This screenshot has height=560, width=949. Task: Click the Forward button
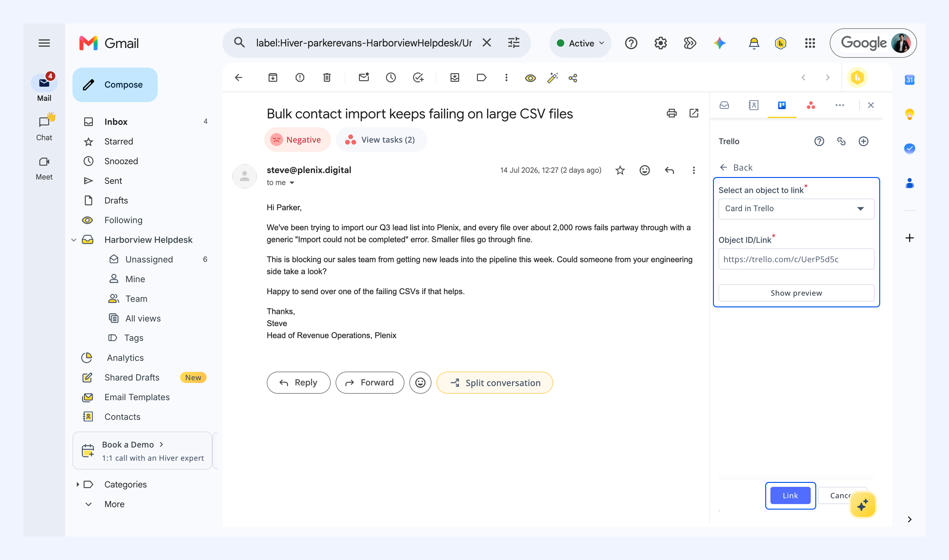369,383
